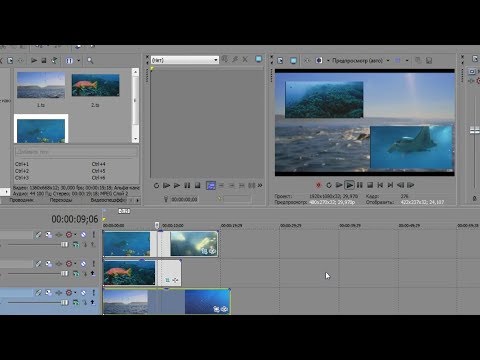Copy preview snapshot to clipboard
The image size is (480, 360).
pyautogui.click(x=418, y=60)
